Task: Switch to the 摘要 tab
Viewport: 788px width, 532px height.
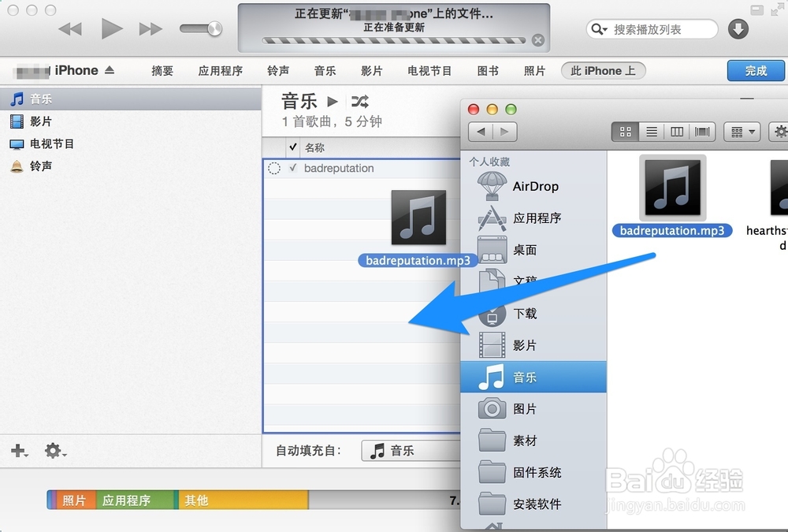Action: [162, 70]
